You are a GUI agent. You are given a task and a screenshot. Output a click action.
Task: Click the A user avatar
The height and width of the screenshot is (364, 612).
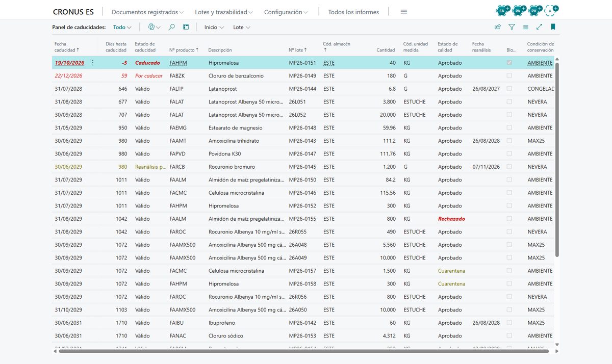[x=550, y=10]
